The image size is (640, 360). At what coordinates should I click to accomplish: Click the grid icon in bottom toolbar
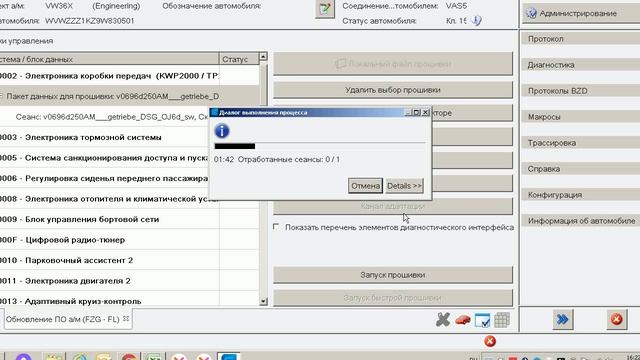pyautogui.click(x=502, y=320)
